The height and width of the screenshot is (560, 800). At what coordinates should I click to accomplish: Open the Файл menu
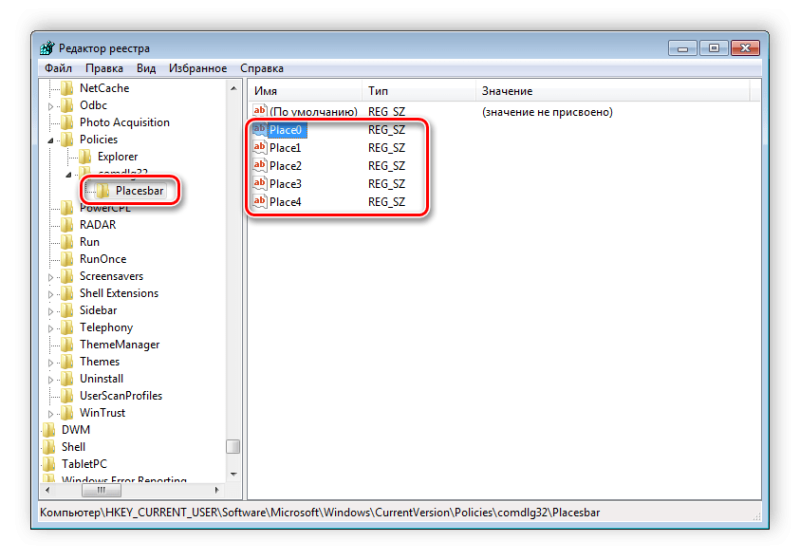pyautogui.click(x=58, y=68)
